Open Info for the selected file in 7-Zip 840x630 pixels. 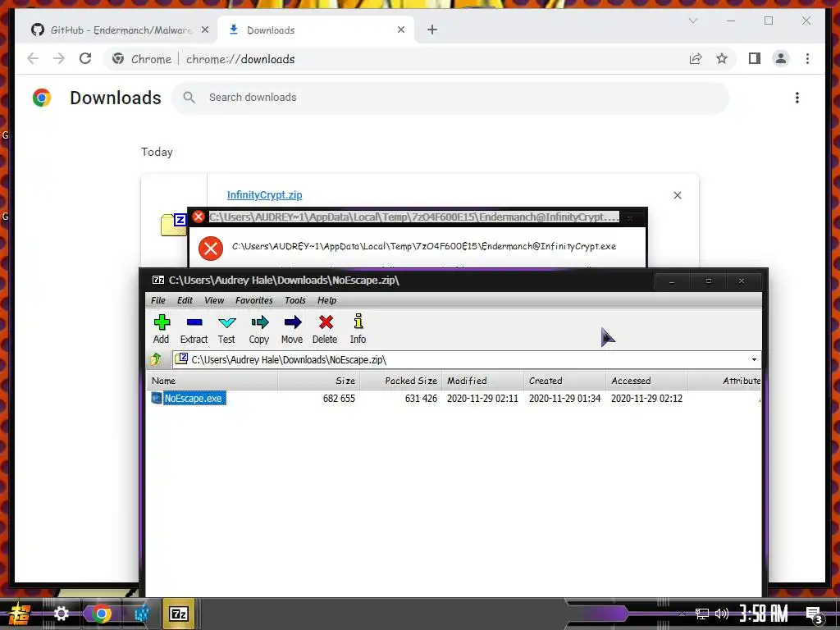pyautogui.click(x=358, y=329)
